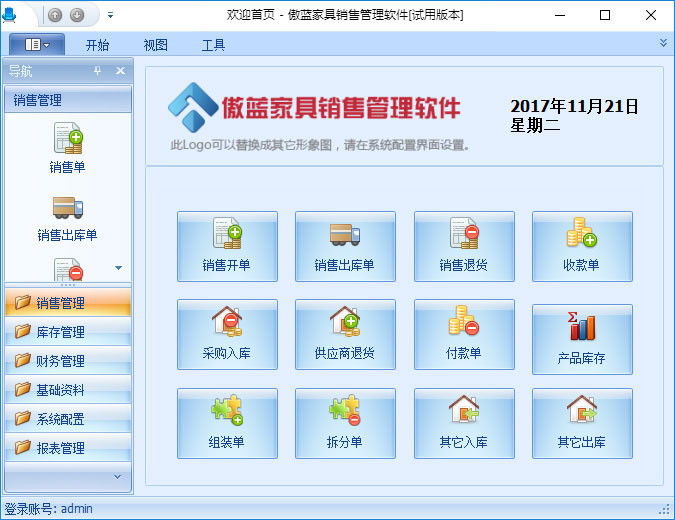Toggle the navigation panel pin
This screenshot has width=675, height=520.
[98, 71]
